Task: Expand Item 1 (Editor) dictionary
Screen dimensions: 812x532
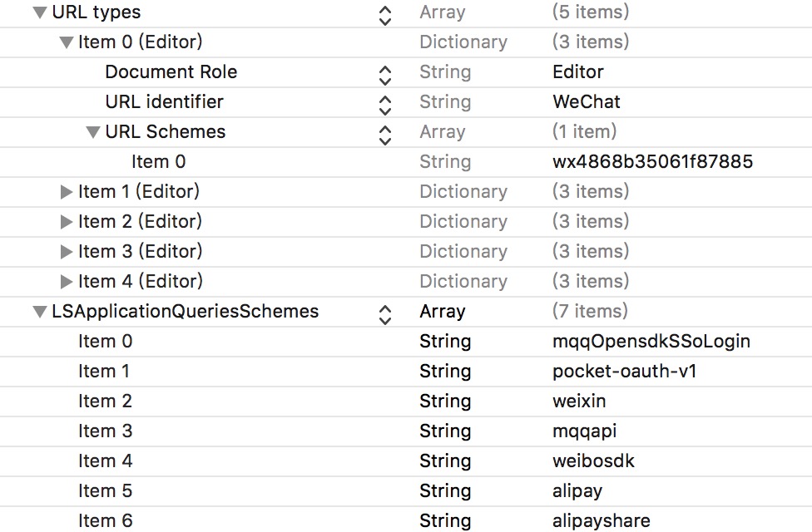Action: click(x=67, y=192)
